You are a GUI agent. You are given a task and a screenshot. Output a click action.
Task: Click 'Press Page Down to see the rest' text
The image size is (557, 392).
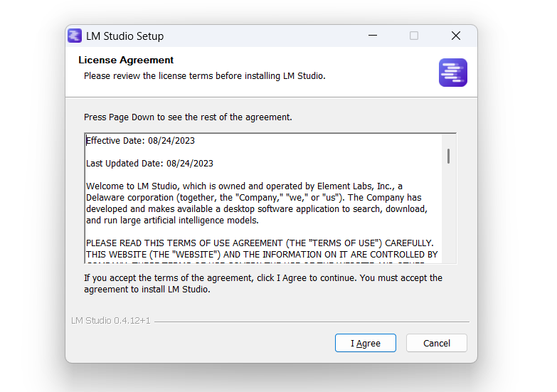point(188,117)
